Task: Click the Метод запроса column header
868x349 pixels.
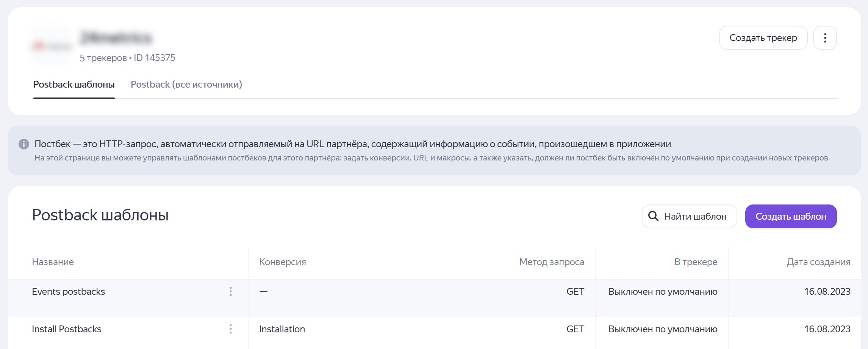Action: (551, 262)
